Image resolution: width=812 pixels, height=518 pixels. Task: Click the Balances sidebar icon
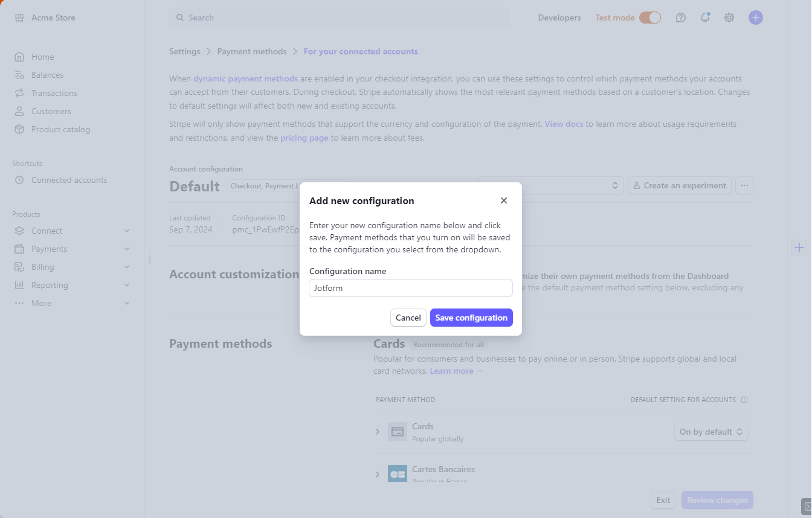[19, 75]
